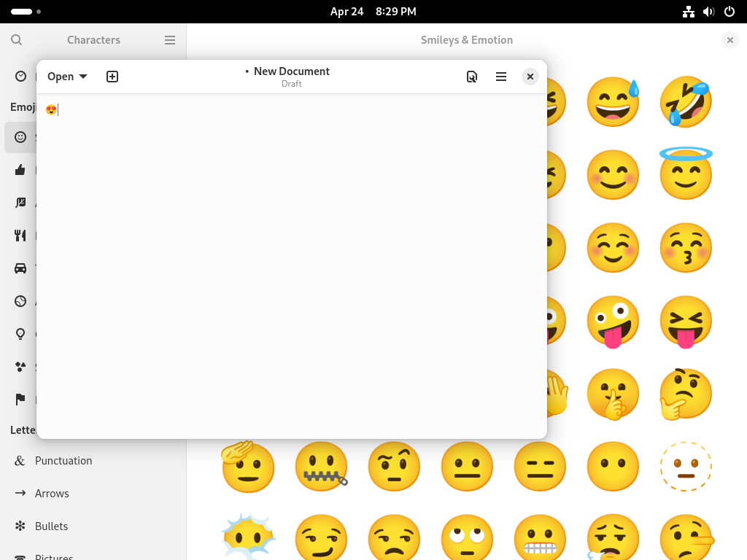Open the volume indicator in top bar
The width and height of the screenshot is (747, 560).
709,12
